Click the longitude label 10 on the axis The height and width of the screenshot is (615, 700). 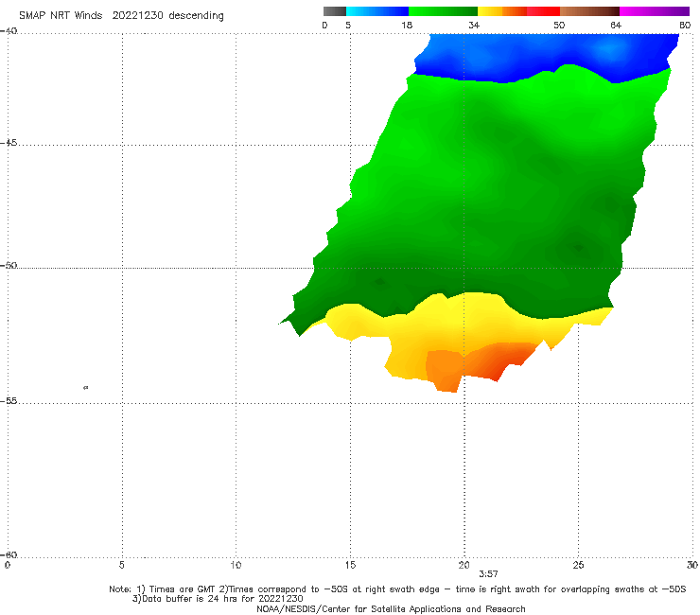(236, 566)
